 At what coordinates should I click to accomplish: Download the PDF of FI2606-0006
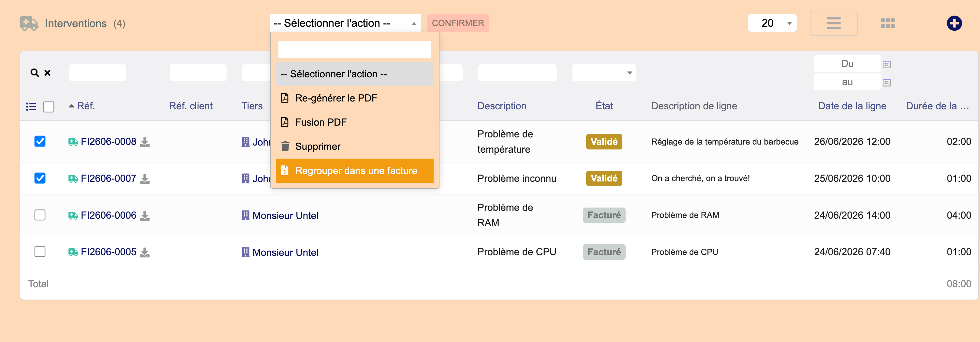coord(144,216)
